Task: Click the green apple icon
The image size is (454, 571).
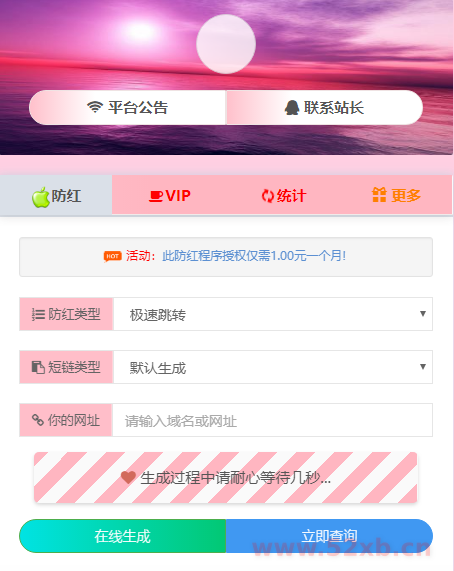Action: tap(41, 197)
